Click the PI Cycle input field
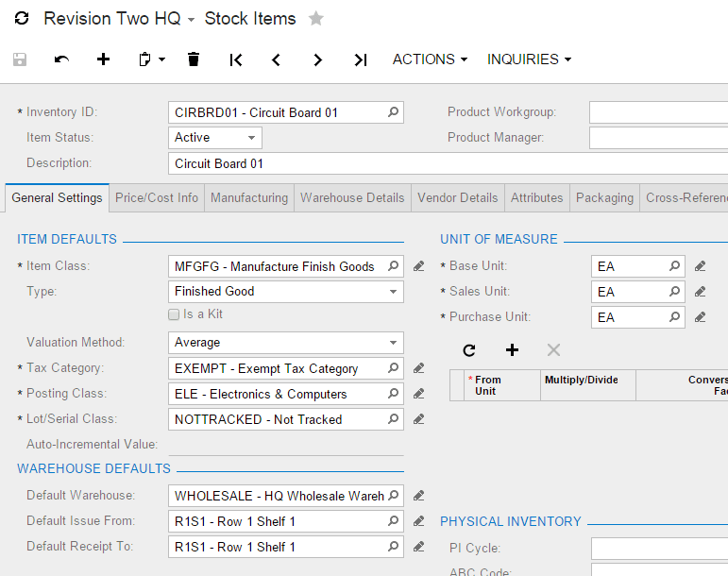The height and width of the screenshot is (576, 728). click(x=660, y=549)
